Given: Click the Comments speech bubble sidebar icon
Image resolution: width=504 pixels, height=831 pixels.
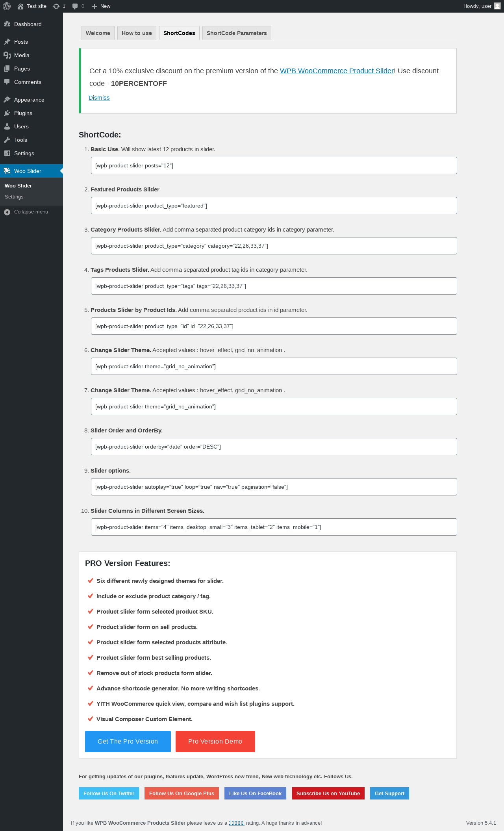Looking at the screenshot, I should click(7, 82).
